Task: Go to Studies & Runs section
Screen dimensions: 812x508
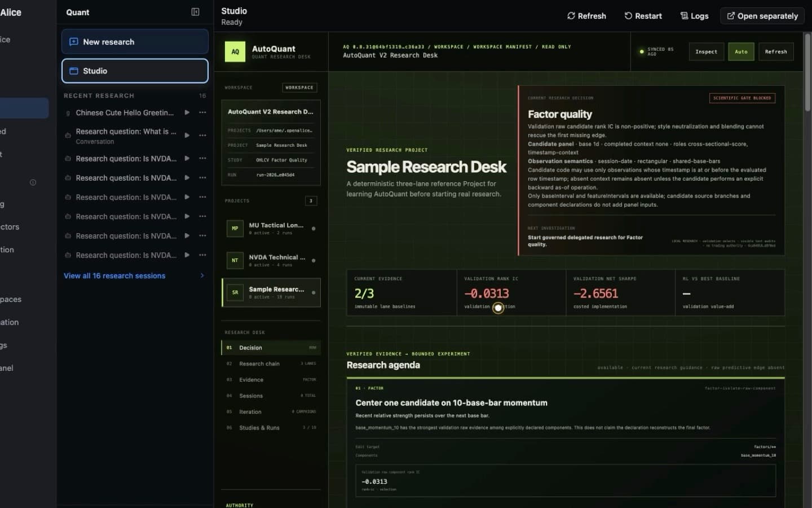Action: 271,428
